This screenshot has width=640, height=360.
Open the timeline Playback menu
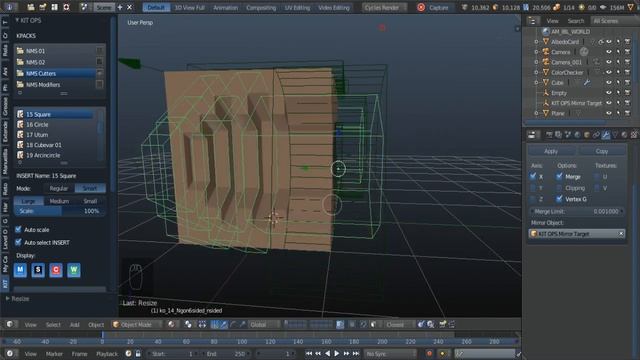point(107,353)
